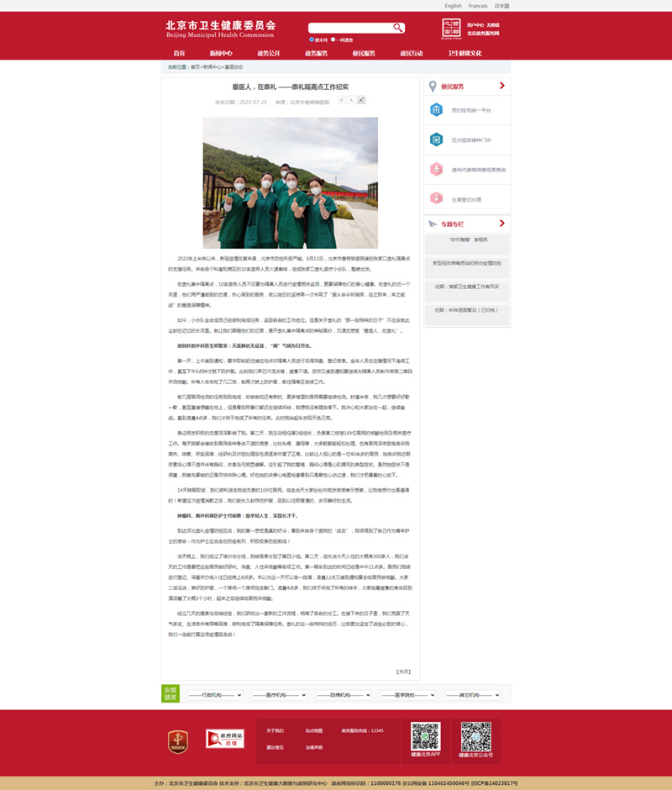The height and width of the screenshot is (790, 672).
Task: Open 北京政务服务网 link
Action: (483, 34)
